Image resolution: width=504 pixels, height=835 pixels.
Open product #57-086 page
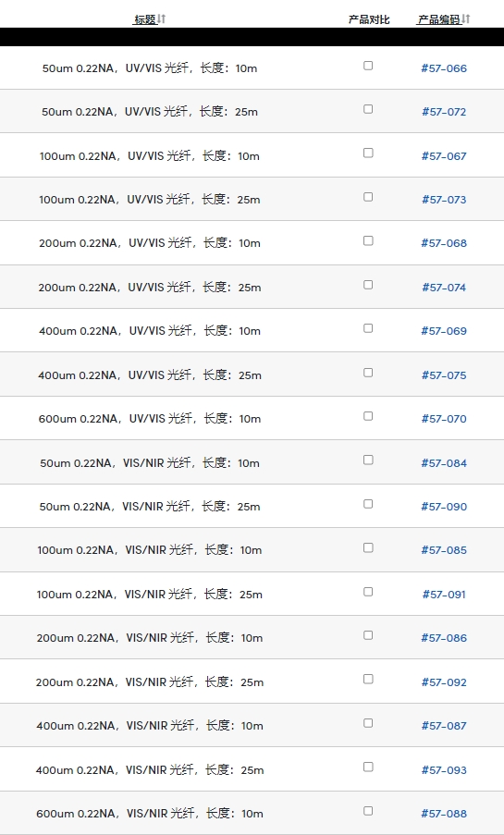pyautogui.click(x=444, y=637)
